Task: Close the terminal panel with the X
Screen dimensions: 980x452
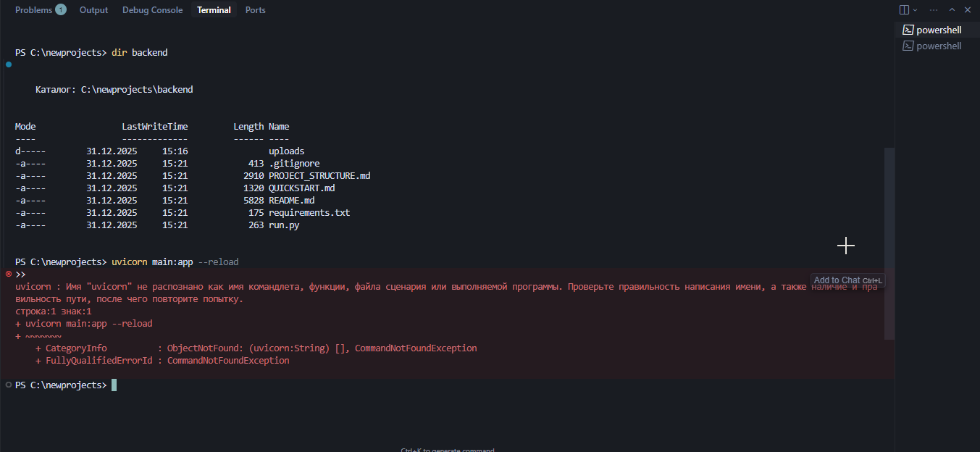Action: pos(968,10)
